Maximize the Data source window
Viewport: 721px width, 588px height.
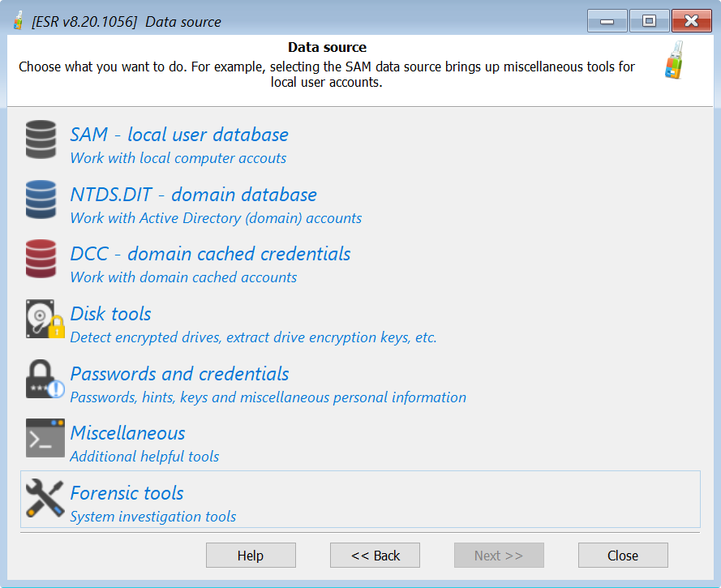point(649,21)
